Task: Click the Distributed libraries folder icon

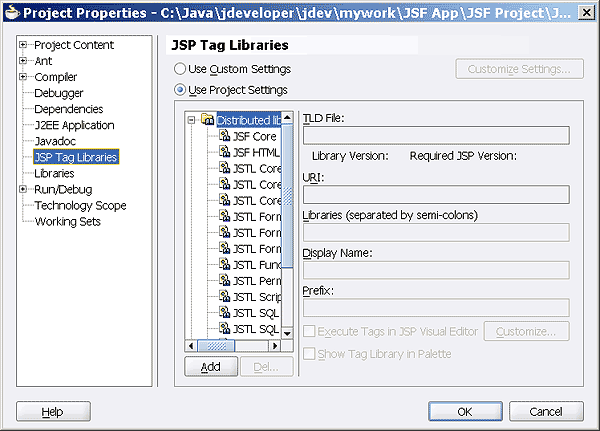Action: pyautogui.click(x=207, y=120)
